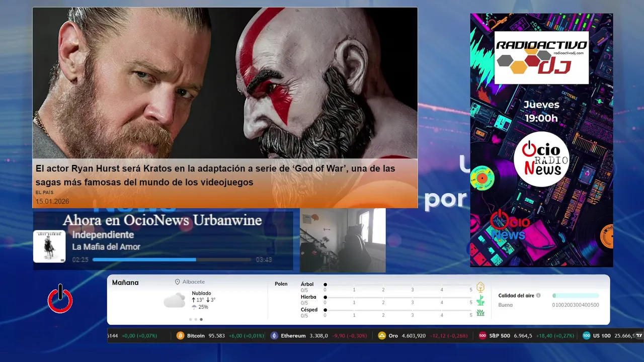Viewport: 644px width, 362px height.
Task: Click the Bitcoin coin icon in ticker
Action: coord(180,335)
